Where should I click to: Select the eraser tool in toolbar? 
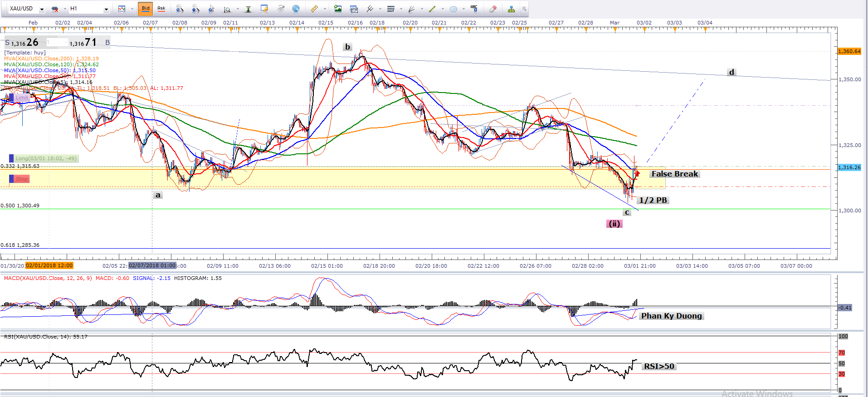coord(493,9)
